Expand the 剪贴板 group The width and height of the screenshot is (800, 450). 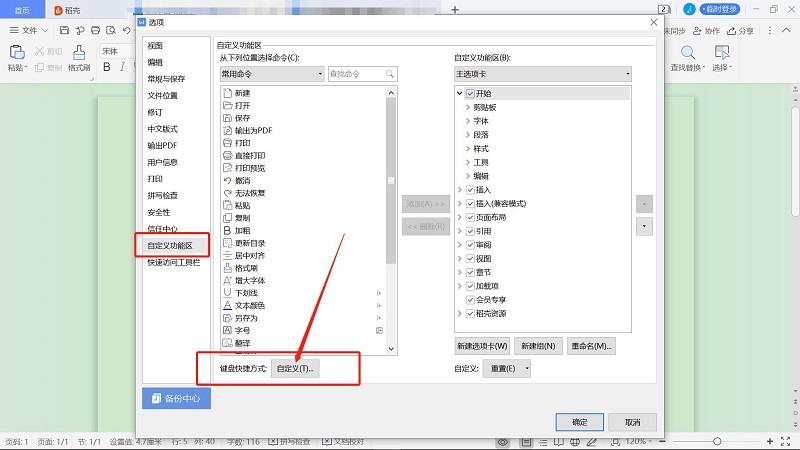point(468,107)
